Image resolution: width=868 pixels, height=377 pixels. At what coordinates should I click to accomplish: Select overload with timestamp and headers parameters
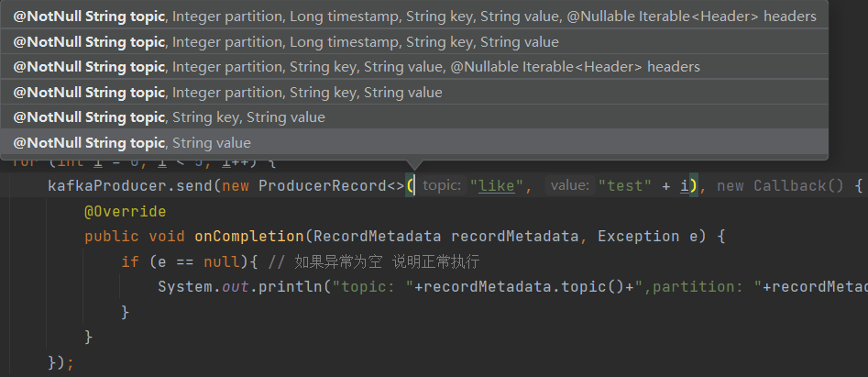coord(414,17)
